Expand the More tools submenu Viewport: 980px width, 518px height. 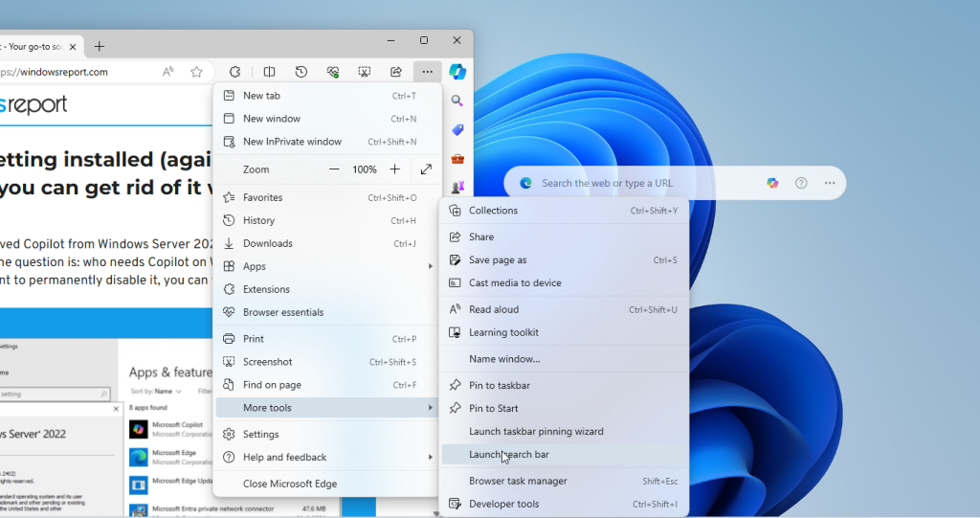(327, 408)
